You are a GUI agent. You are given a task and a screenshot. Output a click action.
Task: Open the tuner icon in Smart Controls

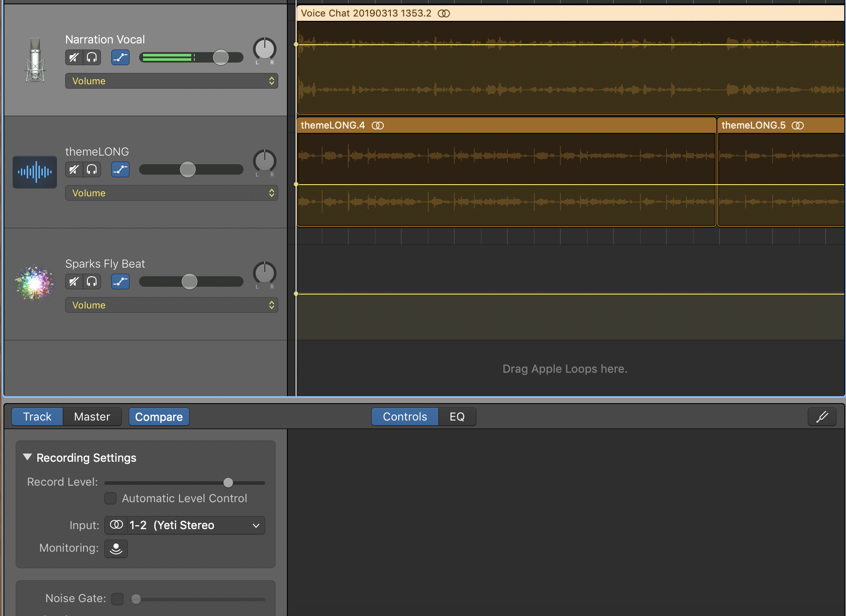(822, 417)
